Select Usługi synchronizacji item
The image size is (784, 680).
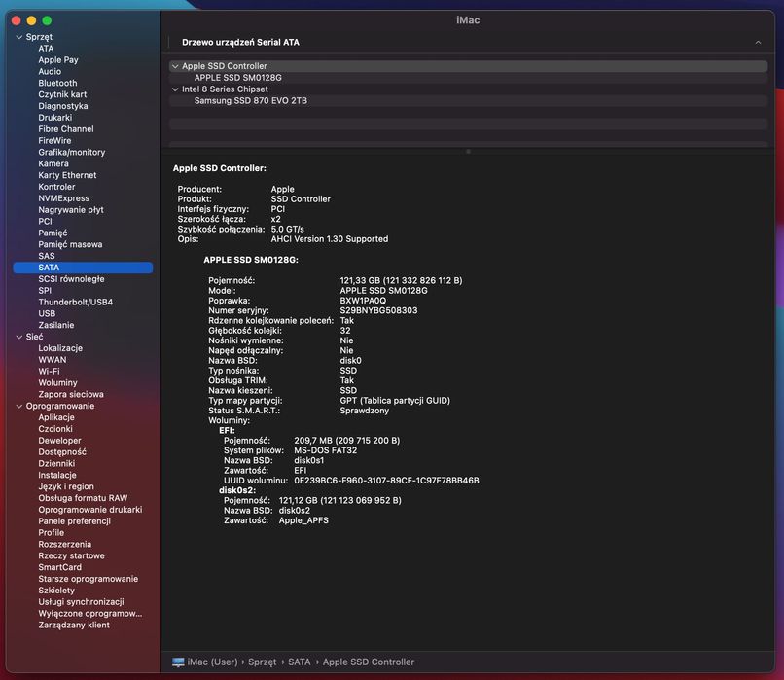point(81,602)
